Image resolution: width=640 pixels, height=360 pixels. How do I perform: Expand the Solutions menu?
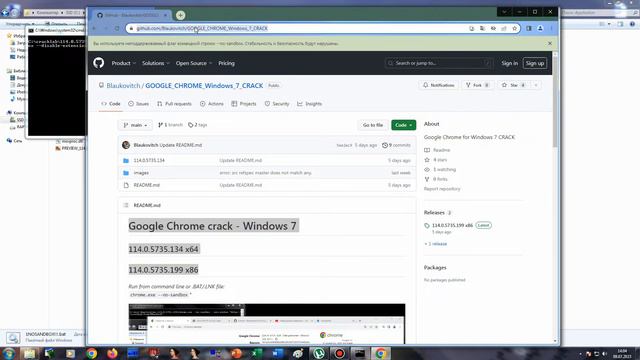click(x=156, y=63)
